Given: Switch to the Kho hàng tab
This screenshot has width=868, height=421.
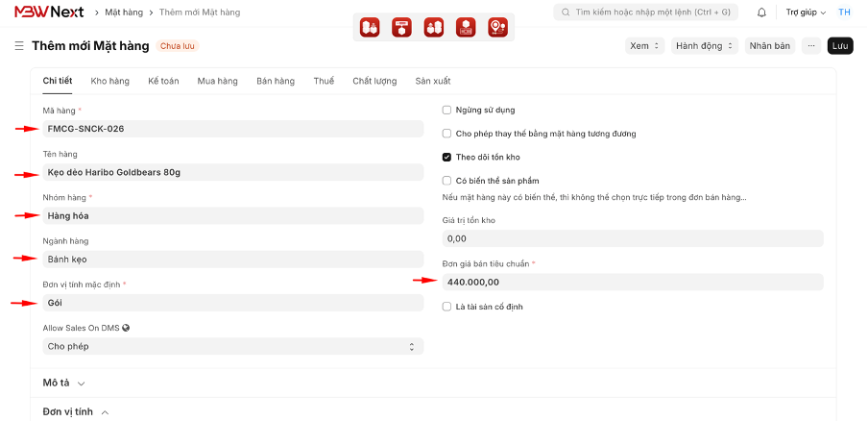Looking at the screenshot, I should point(110,82).
